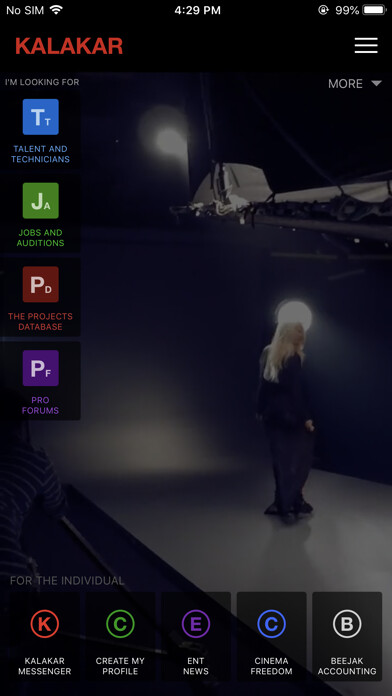Open Cinema Freedom blue C icon
The height and width of the screenshot is (696, 392).
[271, 624]
